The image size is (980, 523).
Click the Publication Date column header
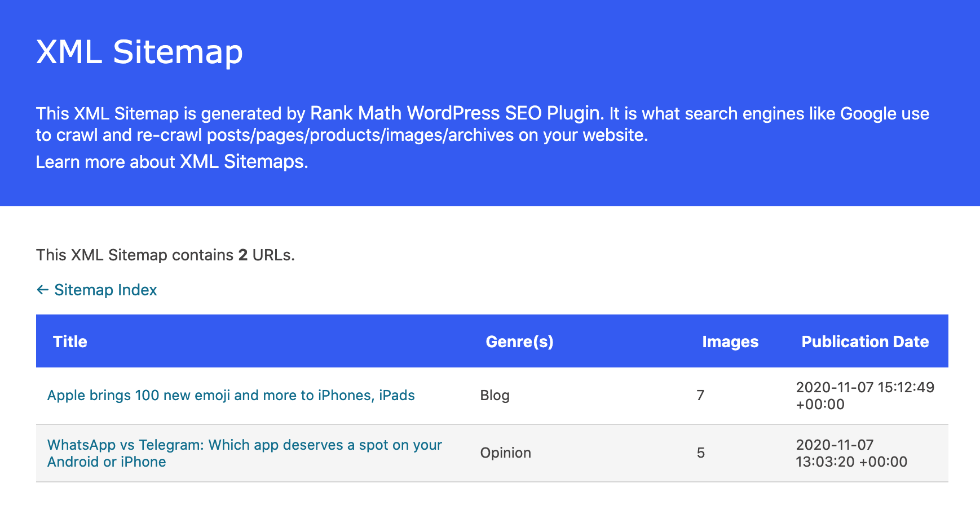coord(865,341)
